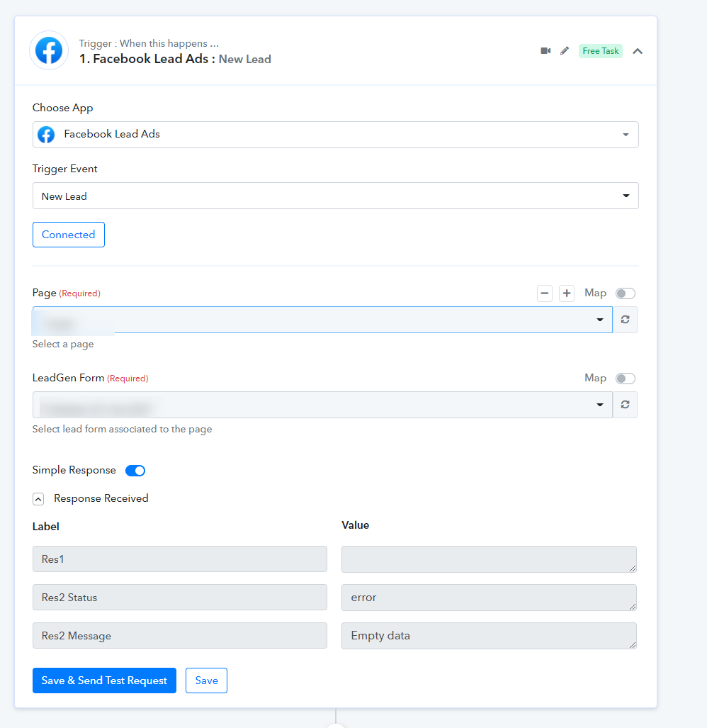Screen dimensions: 707x728
Task: Toggle the Map switch for Page
Action: pos(625,293)
